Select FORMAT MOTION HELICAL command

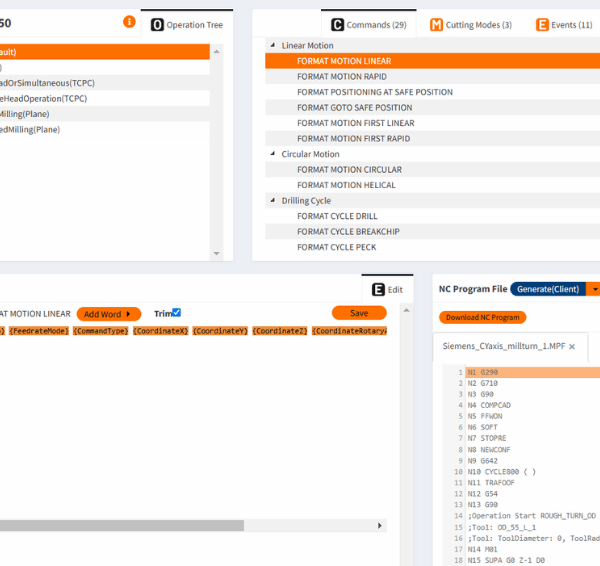click(x=346, y=185)
